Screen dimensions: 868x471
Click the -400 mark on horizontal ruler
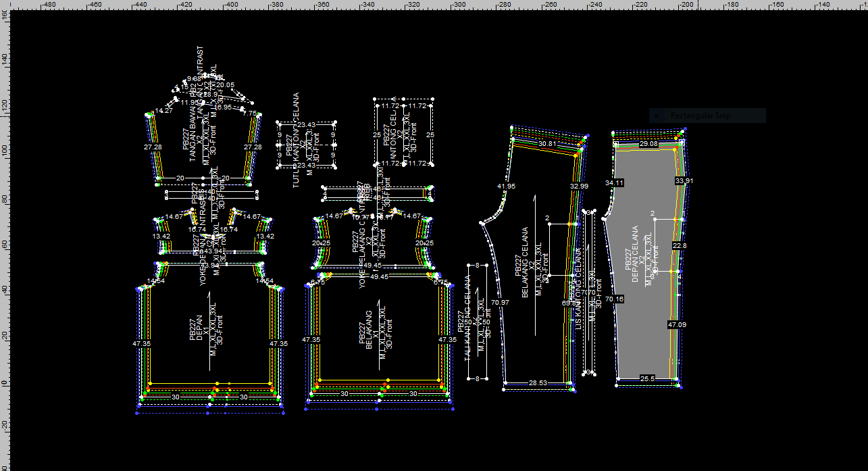click(231, 5)
